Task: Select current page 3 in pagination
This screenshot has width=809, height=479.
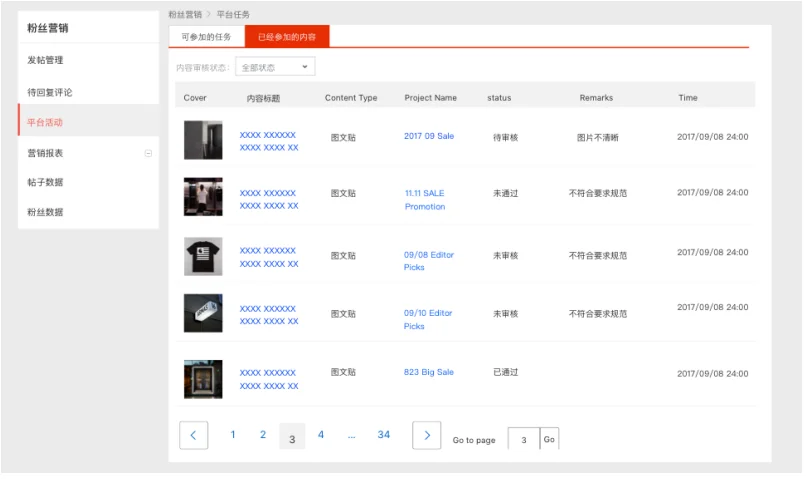Action: click(292, 436)
